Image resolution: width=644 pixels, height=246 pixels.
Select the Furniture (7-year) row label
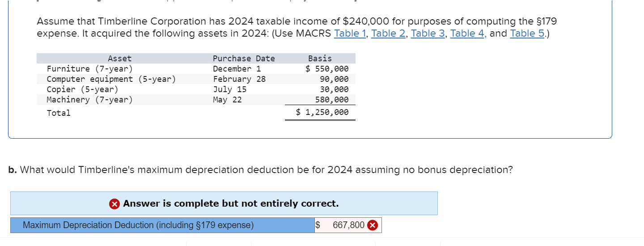[x=90, y=68]
